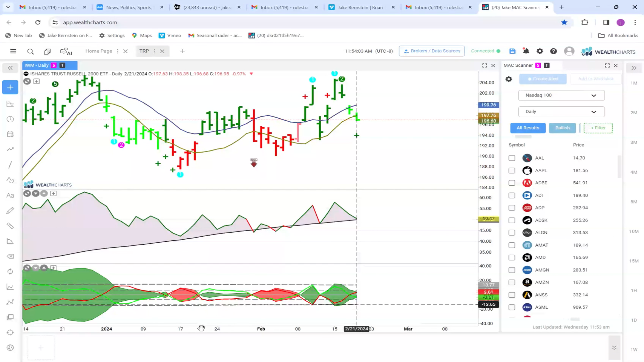This screenshot has width=644, height=362.
Task: Check the AMD symbol checkbox
Action: tap(512, 257)
